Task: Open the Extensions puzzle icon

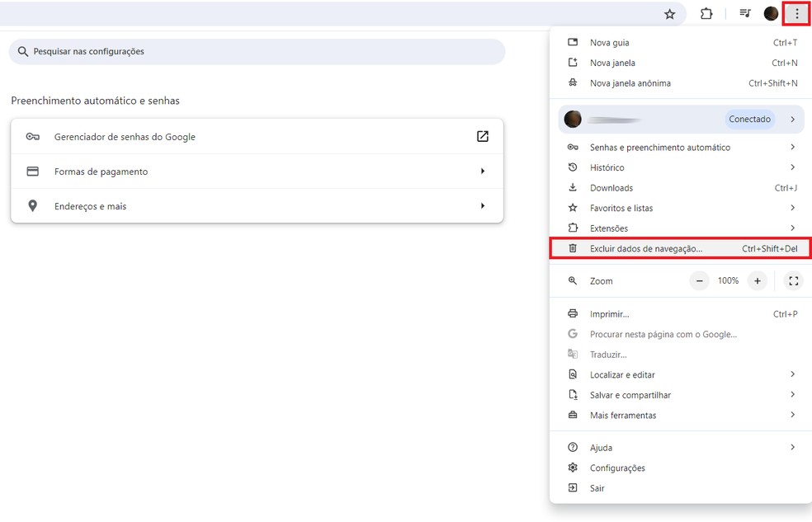Action: coord(706,13)
